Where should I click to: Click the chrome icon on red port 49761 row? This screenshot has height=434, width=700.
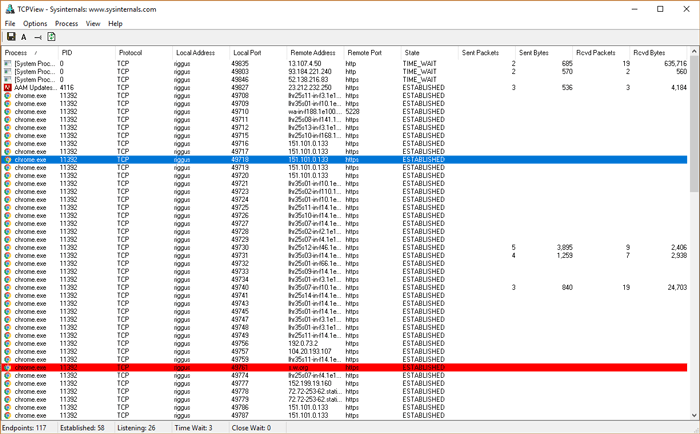pyautogui.click(x=8, y=367)
